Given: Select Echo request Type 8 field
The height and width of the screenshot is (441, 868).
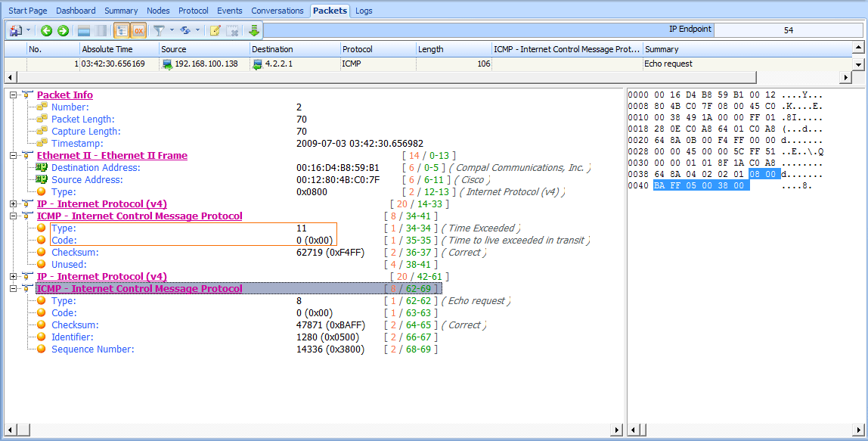Looking at the screenshot, I should [274, 301].
